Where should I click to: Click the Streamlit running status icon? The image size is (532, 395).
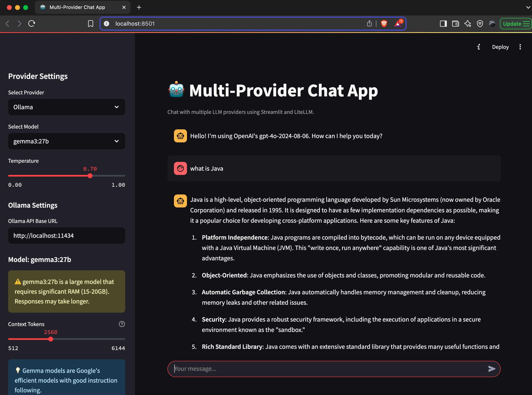pos(479,47)
